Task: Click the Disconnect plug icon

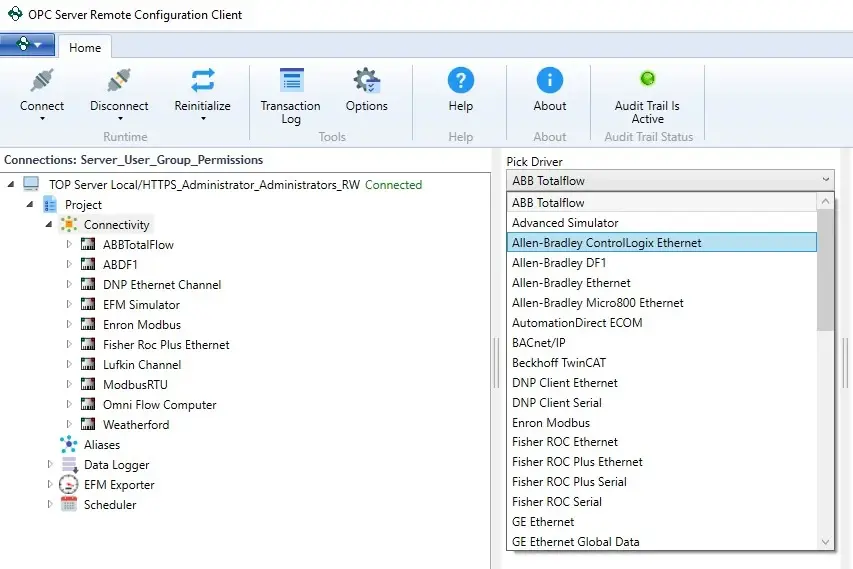Action: pyautogui.click(x=119, y=81)
